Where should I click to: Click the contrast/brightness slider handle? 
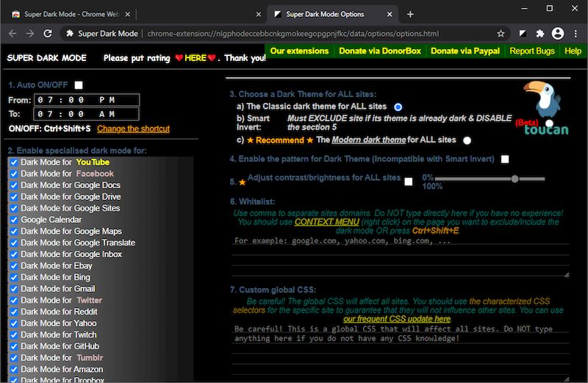pyautogui.click(x=515, y=179)
